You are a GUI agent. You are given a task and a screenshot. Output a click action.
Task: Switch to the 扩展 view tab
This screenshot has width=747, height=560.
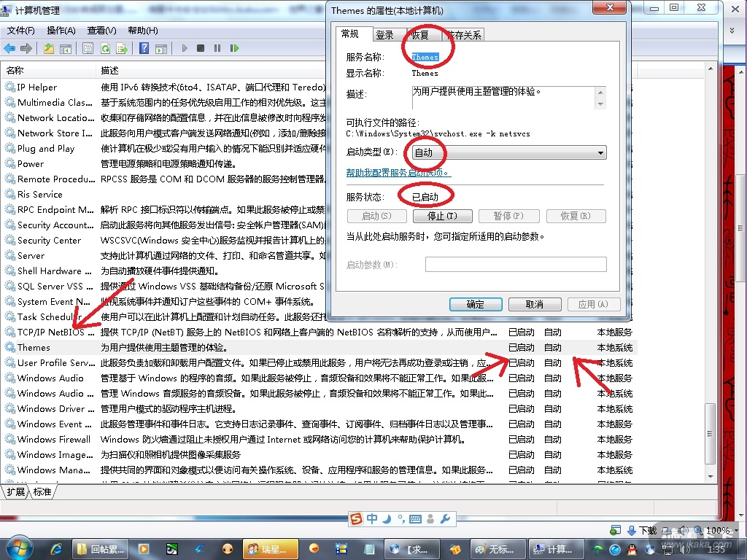[x=15, y=492]
